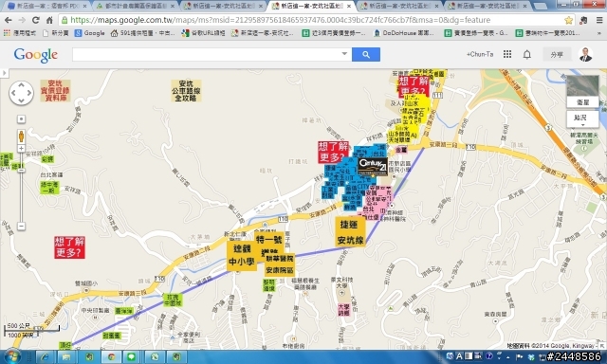
Task: Pan the map up with the arrow
Action: [21, 85]
